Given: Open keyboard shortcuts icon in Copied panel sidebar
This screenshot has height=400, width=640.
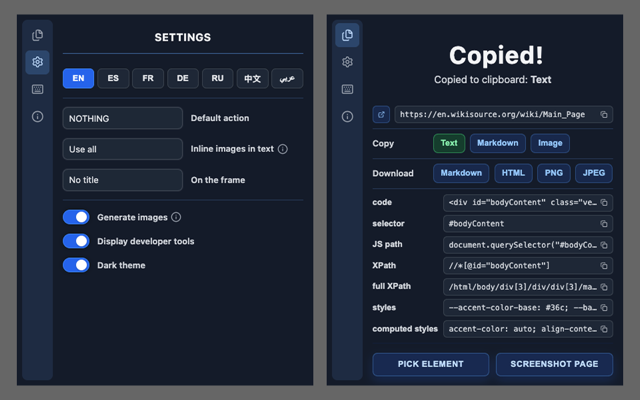Looking at the screenshot, I should pyautogui.click(x=347, y=89).
